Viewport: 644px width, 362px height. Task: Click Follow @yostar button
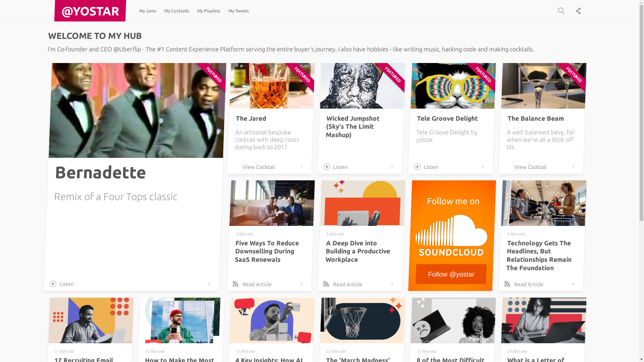[451, 274]
